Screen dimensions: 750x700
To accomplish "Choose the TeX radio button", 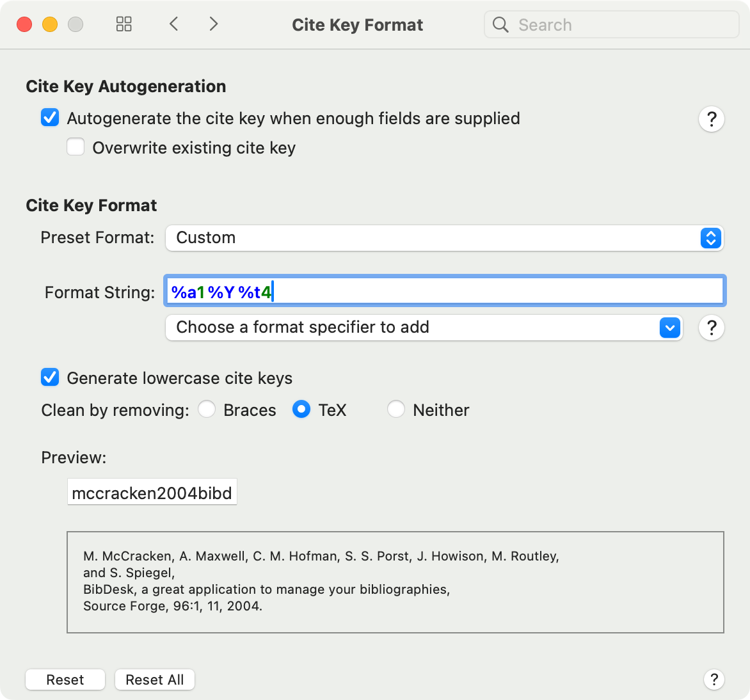I will click(301, 410).
